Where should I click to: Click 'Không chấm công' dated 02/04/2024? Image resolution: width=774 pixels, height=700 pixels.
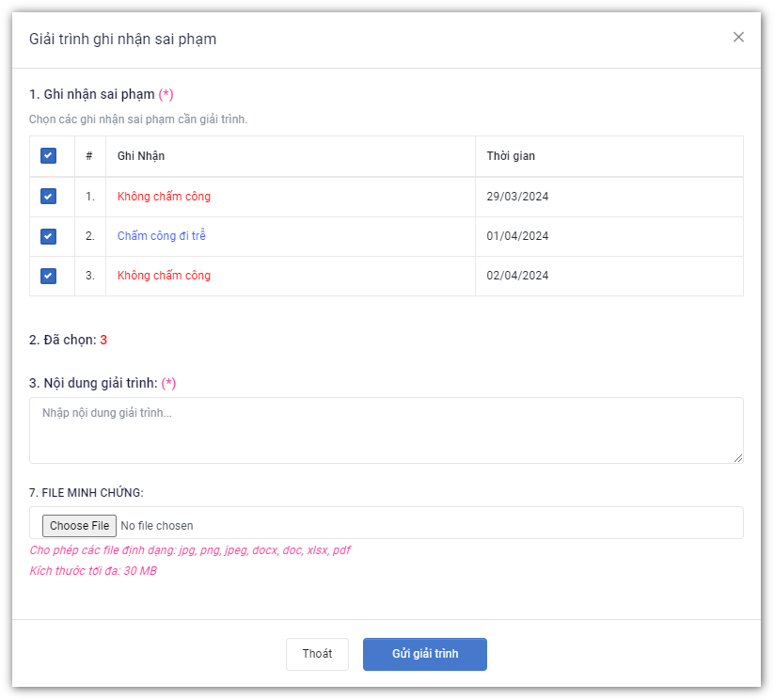point(164,276)
